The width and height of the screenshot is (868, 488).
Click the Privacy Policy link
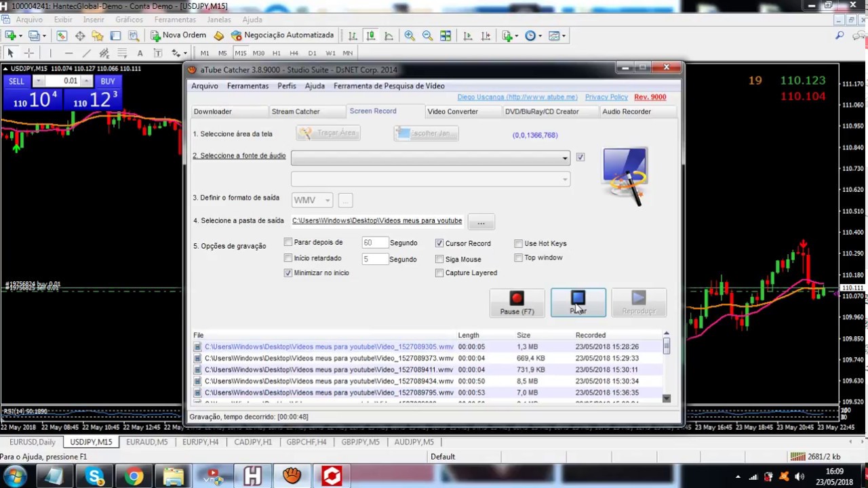[606, 97]
